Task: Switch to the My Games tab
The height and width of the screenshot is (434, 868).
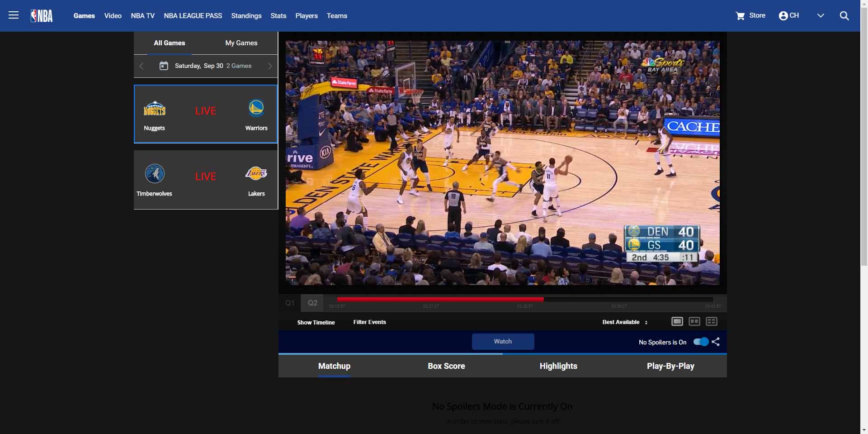Action: coord(241,43)
